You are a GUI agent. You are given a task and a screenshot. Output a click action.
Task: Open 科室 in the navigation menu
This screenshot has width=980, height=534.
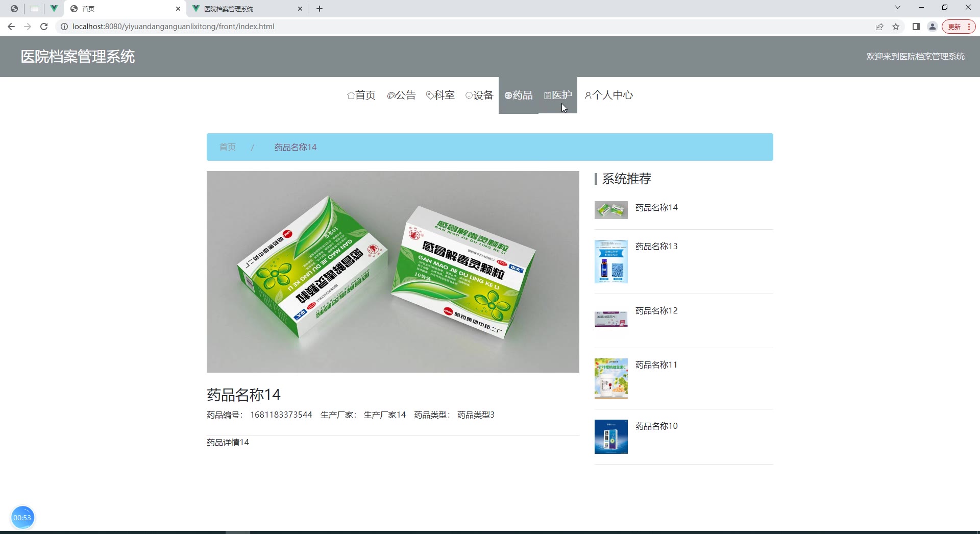[440, 95]
